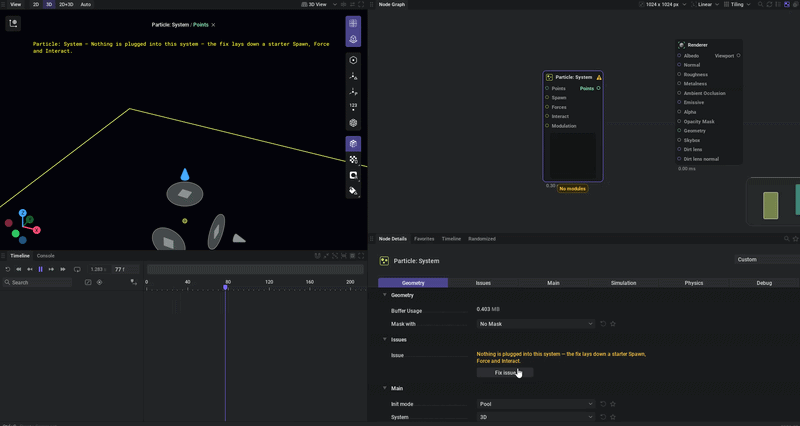The image size is (800, 426).
Task: Favorite the Init mode parameter star
Action: (x=613, y=404)
